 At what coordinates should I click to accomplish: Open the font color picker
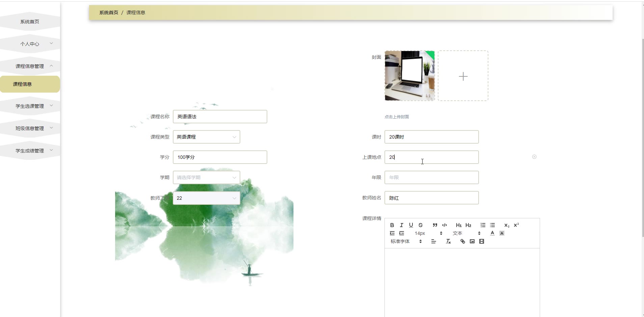click(x=492, y=233)
